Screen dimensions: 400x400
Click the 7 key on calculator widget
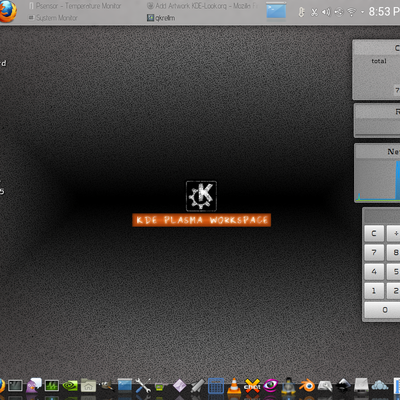tap(374, 253)
